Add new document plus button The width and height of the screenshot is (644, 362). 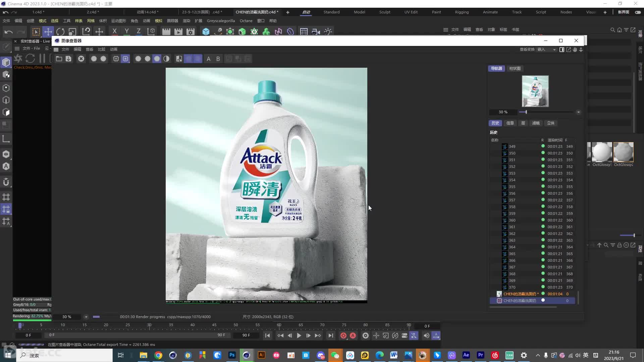[287, 12]
